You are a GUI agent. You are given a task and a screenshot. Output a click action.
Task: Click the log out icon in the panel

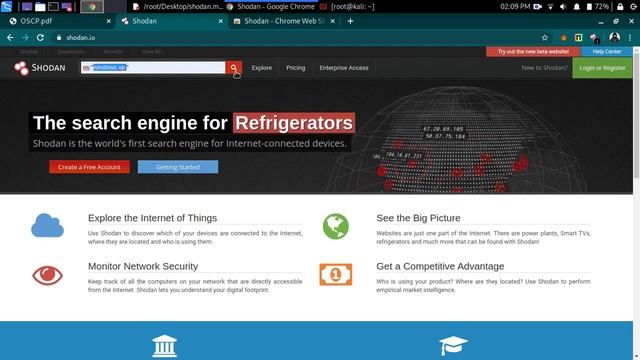[x=633, y=7]
